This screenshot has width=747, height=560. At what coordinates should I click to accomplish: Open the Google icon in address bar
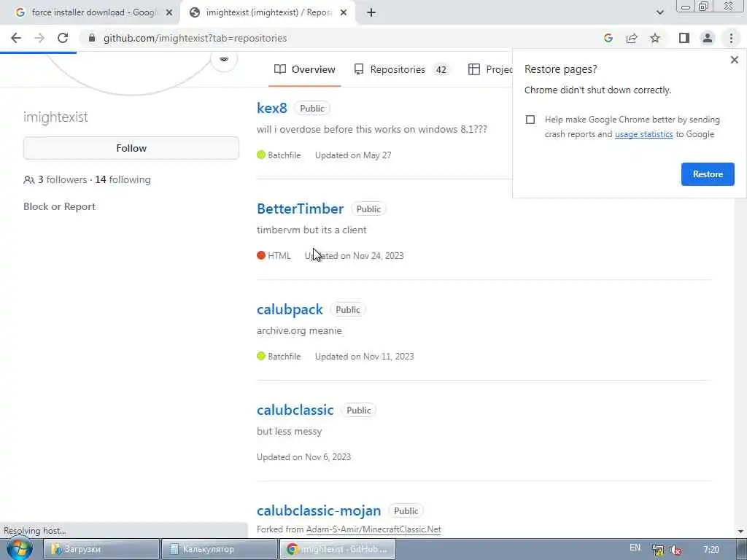coord(608,38)
